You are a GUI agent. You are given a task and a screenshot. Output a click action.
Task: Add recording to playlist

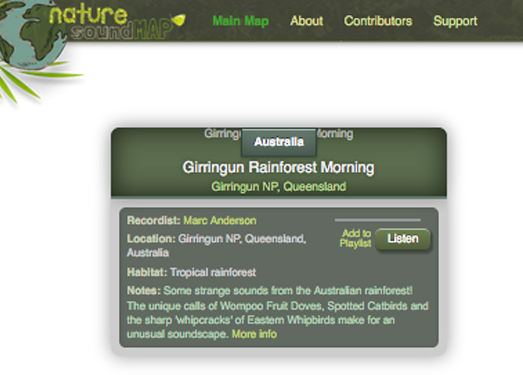pos(356,238)
